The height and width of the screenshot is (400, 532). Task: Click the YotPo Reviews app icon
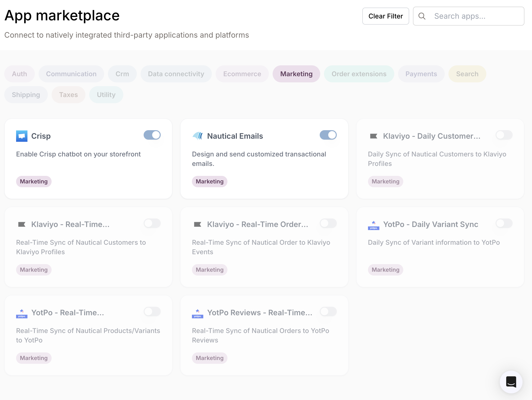tap(198, 313)
